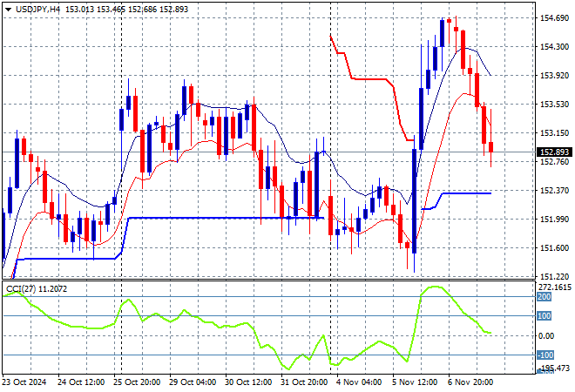
Task: Click the 151.990 price axis label
Action: (x=554, y=219)
